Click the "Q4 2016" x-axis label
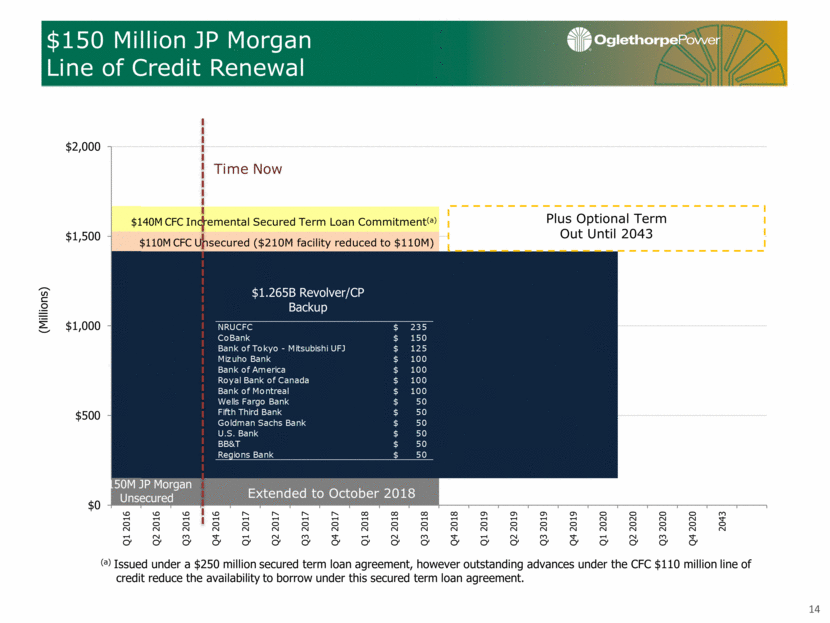Image resolution: width=830 pixels, height=623 pixels. click(216, 528)
